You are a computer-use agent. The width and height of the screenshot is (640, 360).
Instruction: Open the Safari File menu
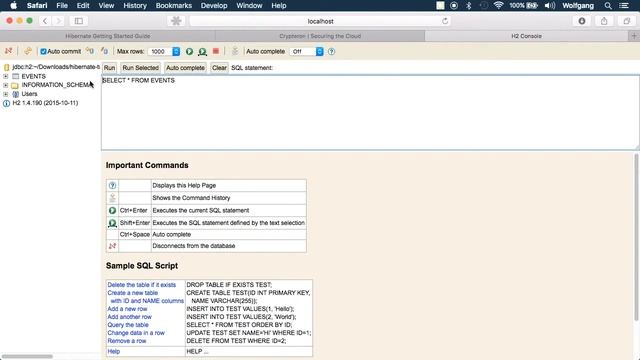[62, 6]
